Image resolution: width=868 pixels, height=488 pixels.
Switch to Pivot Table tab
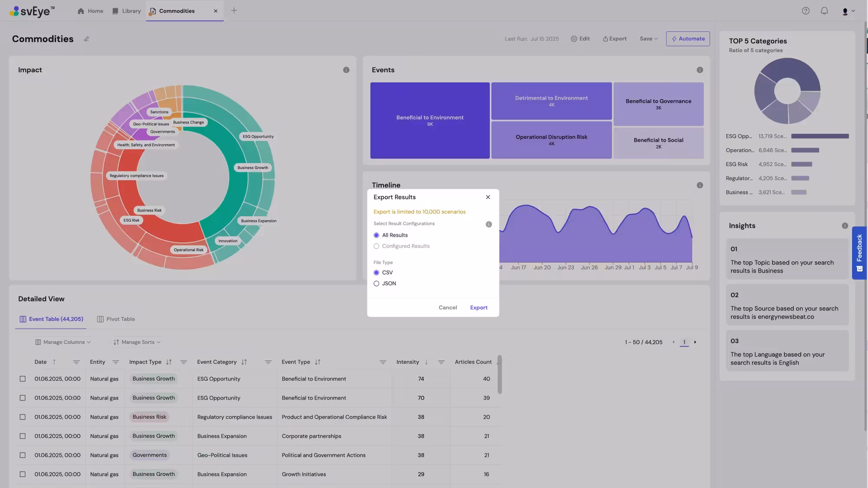(116, 319)
